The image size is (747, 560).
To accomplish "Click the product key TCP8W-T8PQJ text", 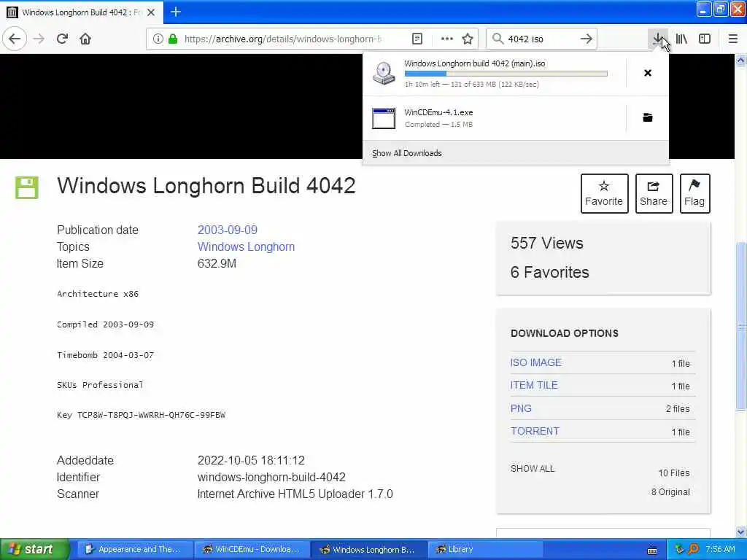I will [151, 415].
